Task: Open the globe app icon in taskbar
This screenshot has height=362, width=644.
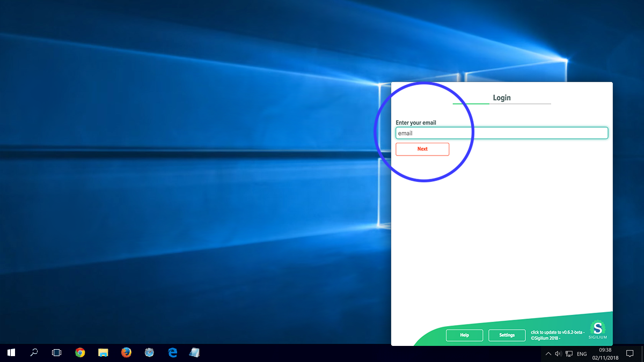Action: (150, 353)
